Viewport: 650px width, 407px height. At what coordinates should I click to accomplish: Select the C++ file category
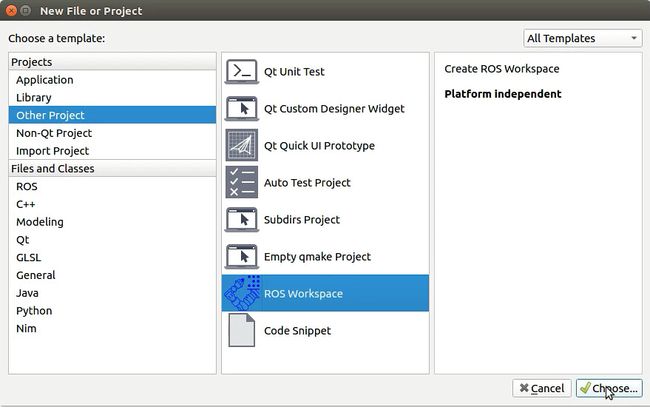click(112, 204)
